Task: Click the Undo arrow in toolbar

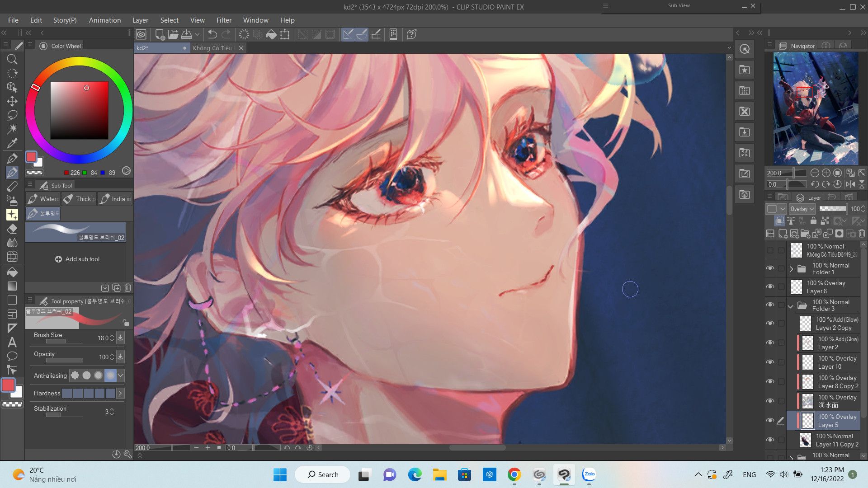Action: click(x=212, y=34)
